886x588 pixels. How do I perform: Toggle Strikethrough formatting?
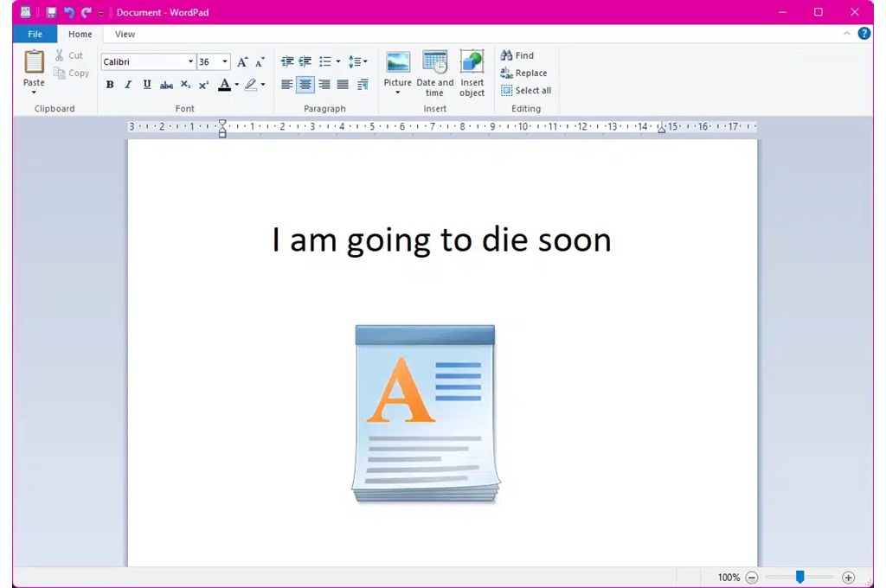pos(166,86)
